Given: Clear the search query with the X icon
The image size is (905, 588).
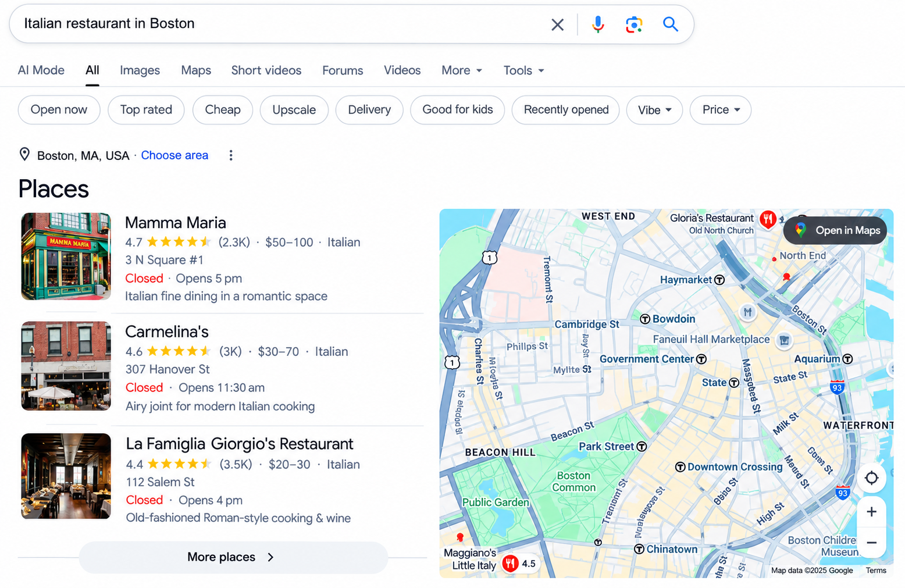Looking at the screenshot, I should pos(557,24).
